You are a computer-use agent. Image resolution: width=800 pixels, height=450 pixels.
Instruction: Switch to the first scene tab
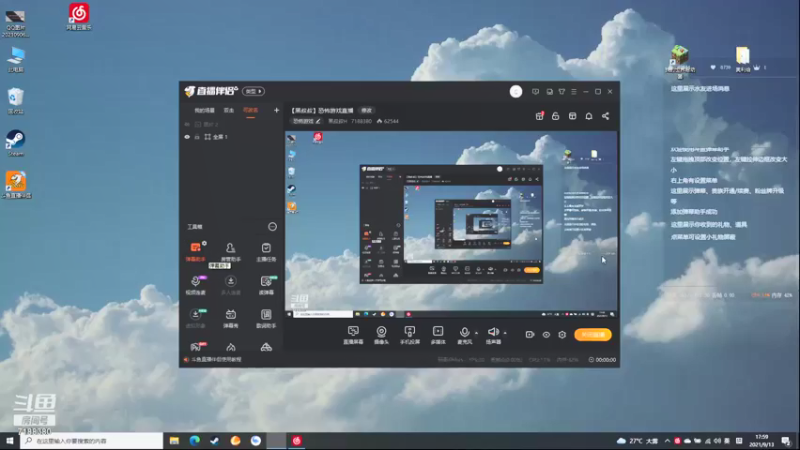204,110
